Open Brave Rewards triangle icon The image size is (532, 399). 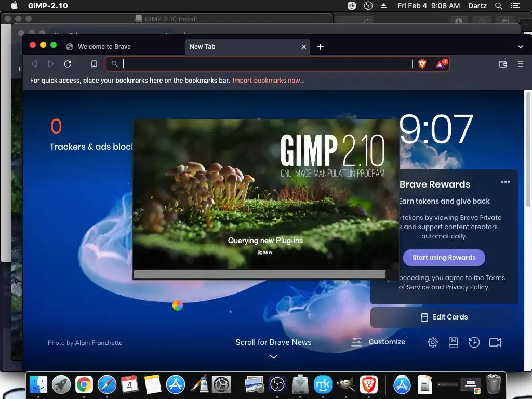click(441, 63)
